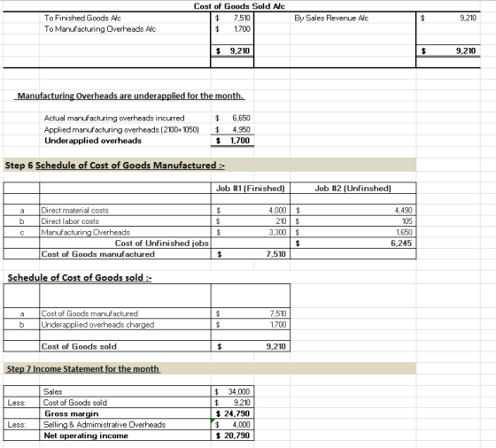
Task: Click 'Underapplied overheads charged' row label
Action: pyautogui.click(x=97, y=325)
